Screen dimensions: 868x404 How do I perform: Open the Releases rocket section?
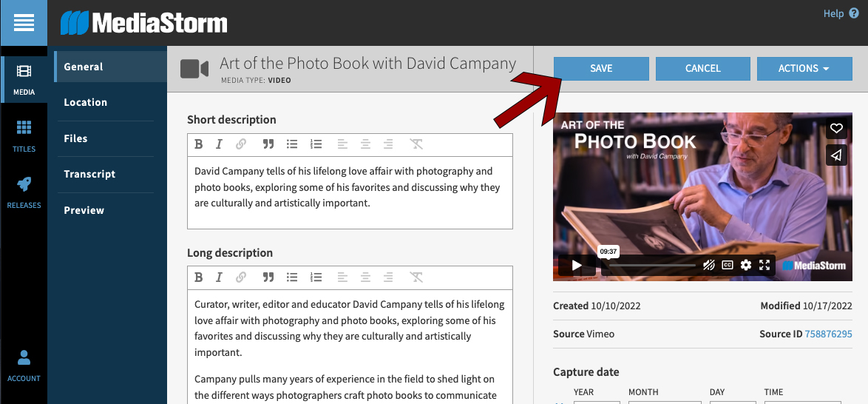click(x=24, y=192)
